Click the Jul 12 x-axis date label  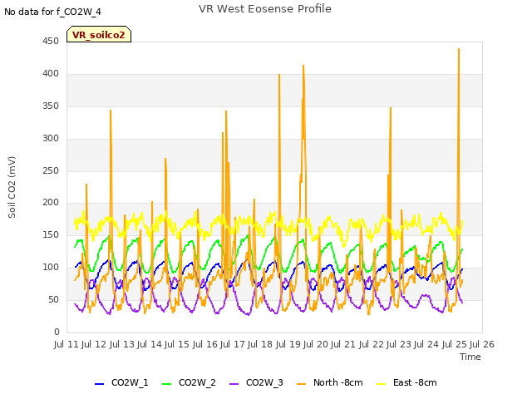point(94,344)
